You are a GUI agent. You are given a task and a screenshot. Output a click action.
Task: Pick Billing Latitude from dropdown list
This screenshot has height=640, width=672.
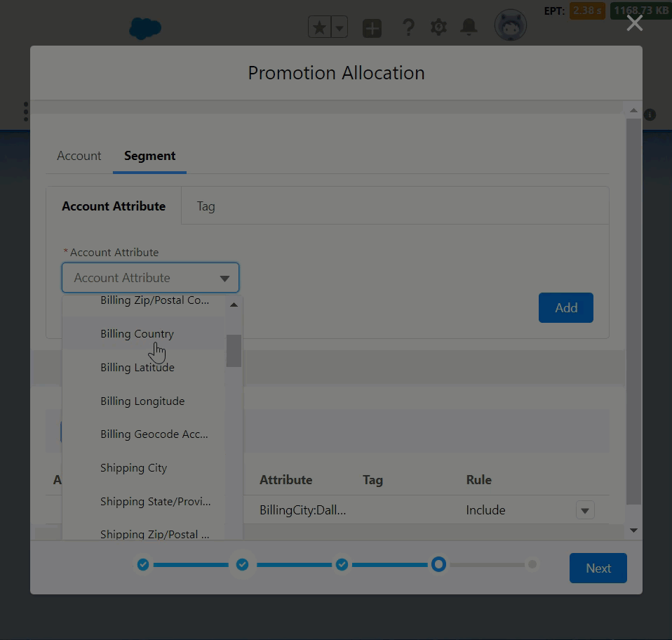(137, 368)
